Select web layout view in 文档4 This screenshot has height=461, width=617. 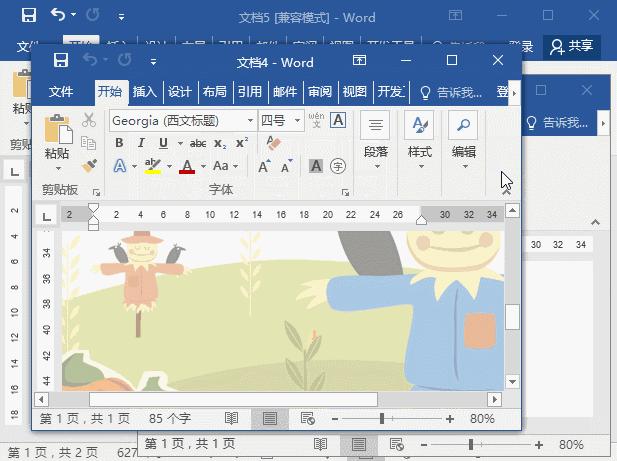(x=308, y=419)
